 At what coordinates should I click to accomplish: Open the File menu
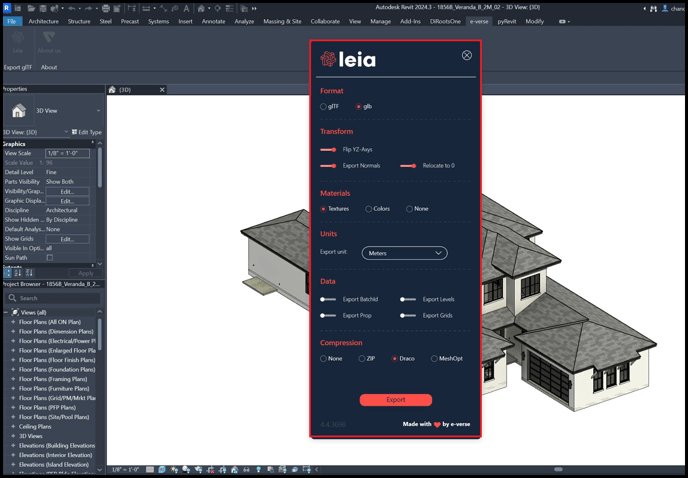tap(12, 22)
